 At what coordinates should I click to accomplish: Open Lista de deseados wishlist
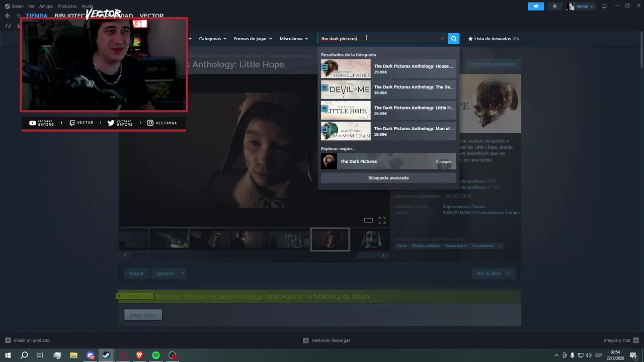493,39
